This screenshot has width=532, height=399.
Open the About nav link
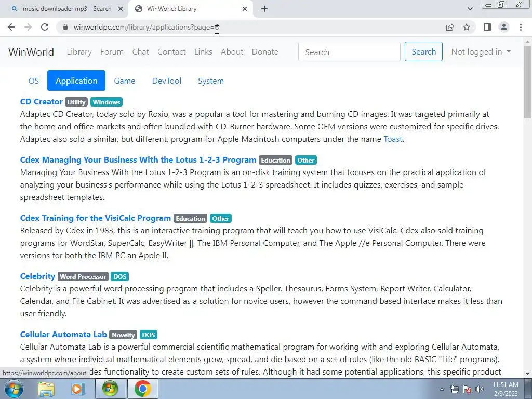point(232,52)
